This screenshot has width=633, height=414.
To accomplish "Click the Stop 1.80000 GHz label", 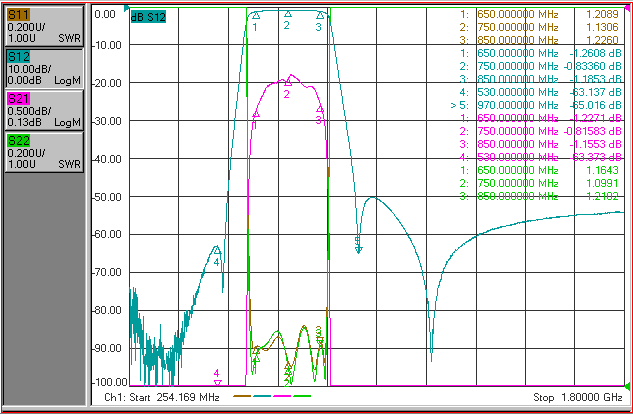I will [578, 397].
